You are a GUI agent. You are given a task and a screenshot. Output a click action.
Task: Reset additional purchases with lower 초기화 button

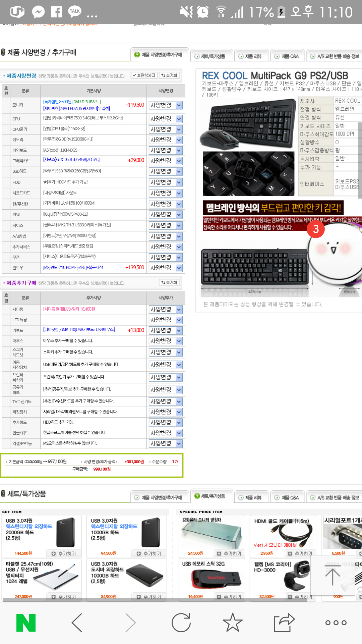(169, 282)
